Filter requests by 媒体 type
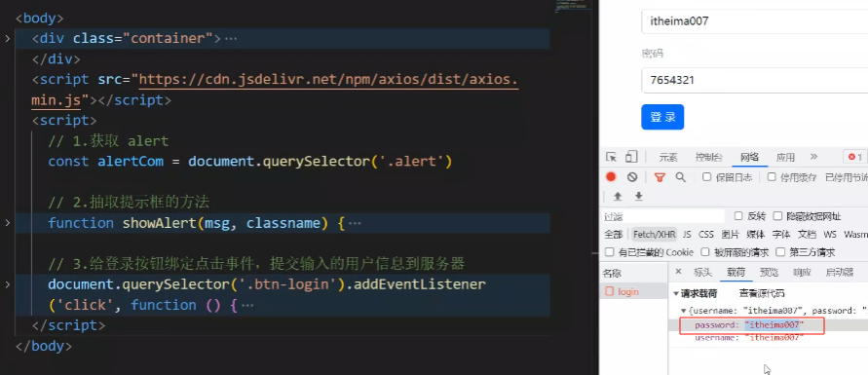This screenshot has height=375, width=868. tap(755, 234)
